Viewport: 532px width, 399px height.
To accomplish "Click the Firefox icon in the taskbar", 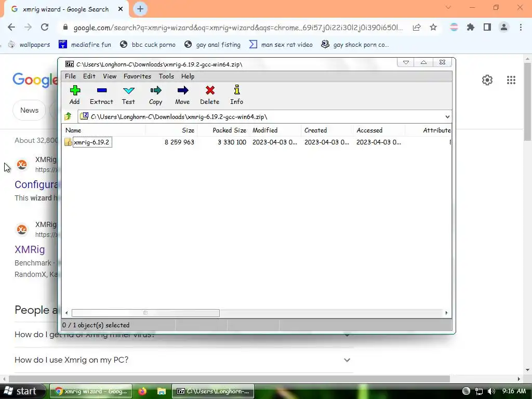I will click(x=142, y=391).
